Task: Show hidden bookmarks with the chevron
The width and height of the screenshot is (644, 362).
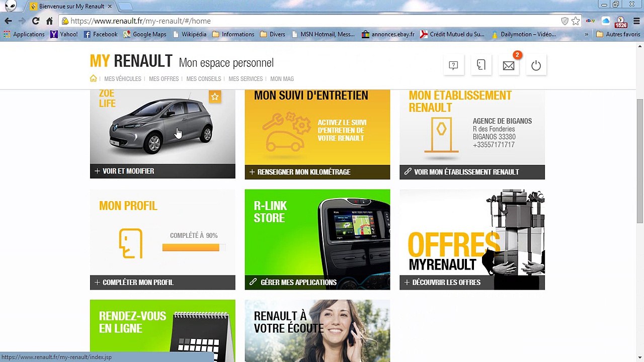Action: pyautogui.click(x=587, y=34)
